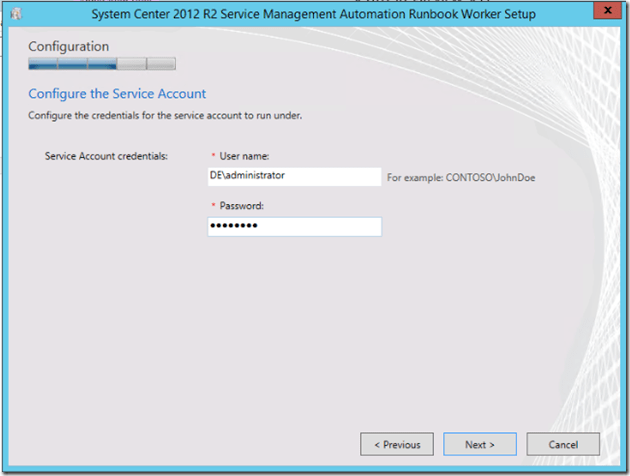This screenshot has height=476, width=630.
Task: Click the Password input field
Action: point(294,227)
